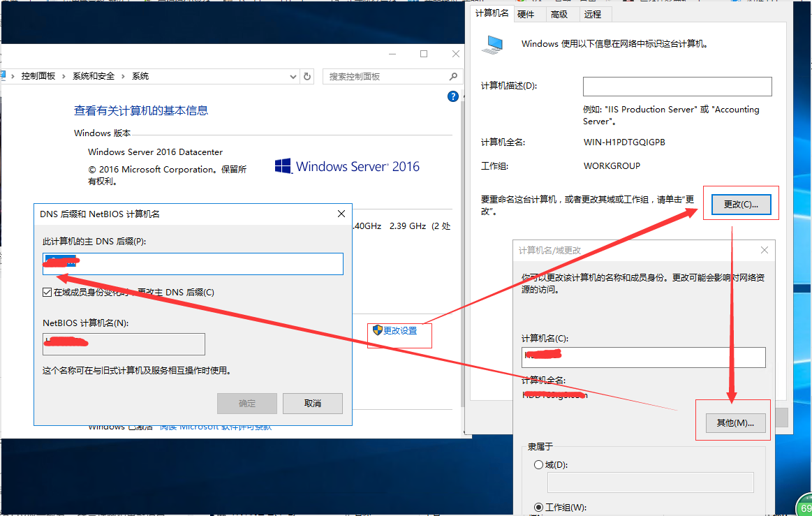Click the 主 DNS 后缀(P) input field
Image resolution: width=812 pixels, height=516 pixels.
tap(193, 264)
